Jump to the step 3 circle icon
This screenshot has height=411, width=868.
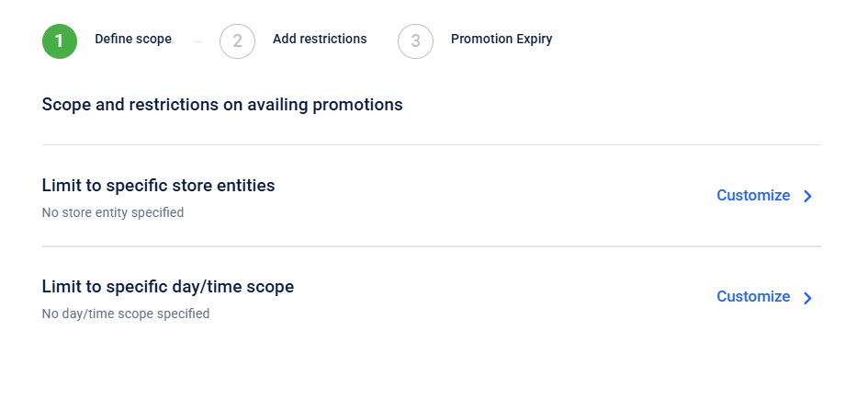point(415,40)
